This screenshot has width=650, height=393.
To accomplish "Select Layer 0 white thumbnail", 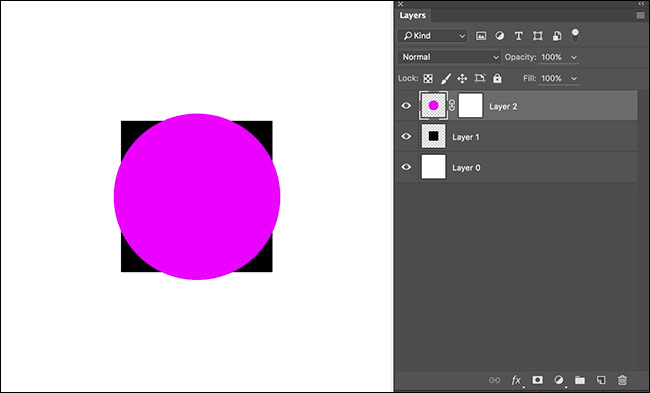I will coord(434,167).
